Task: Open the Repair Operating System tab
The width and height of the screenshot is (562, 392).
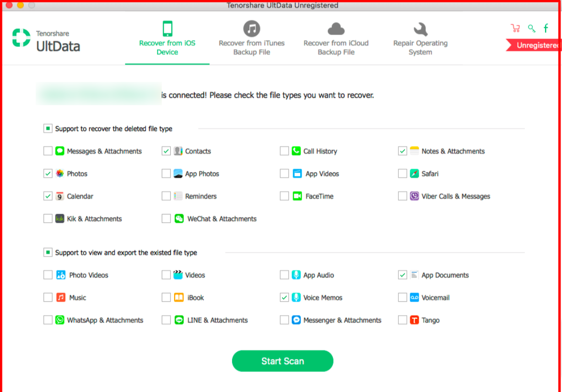Action: [421, 38]
